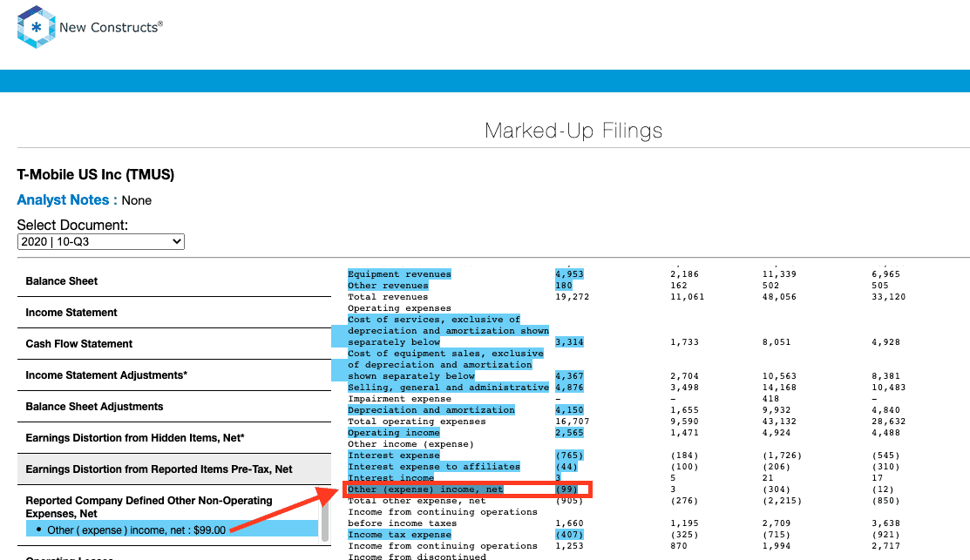This screenshot has width=970, height=560.
Task: Click the Total revenues 19,272 value
Action: pyautogui.click(x=573, y=297)
